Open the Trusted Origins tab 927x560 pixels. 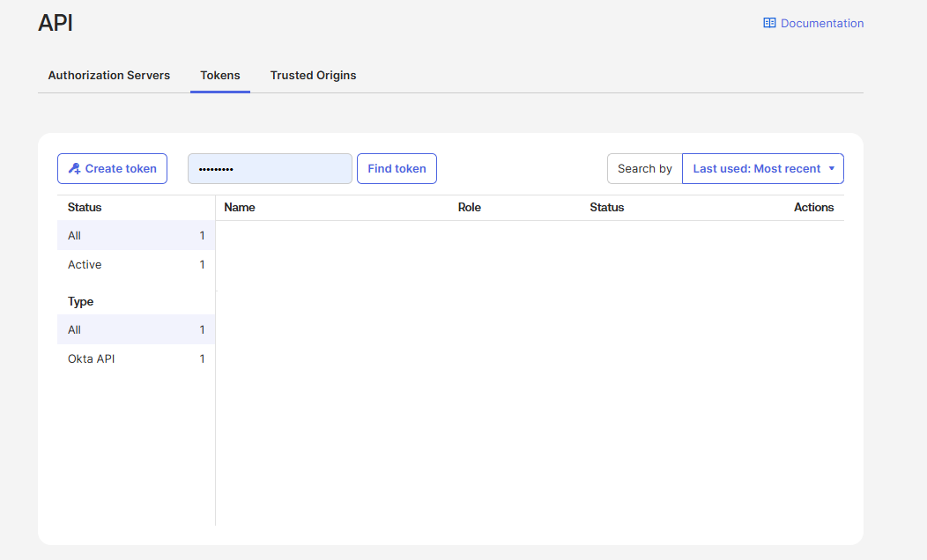click(x=313, y=76)
